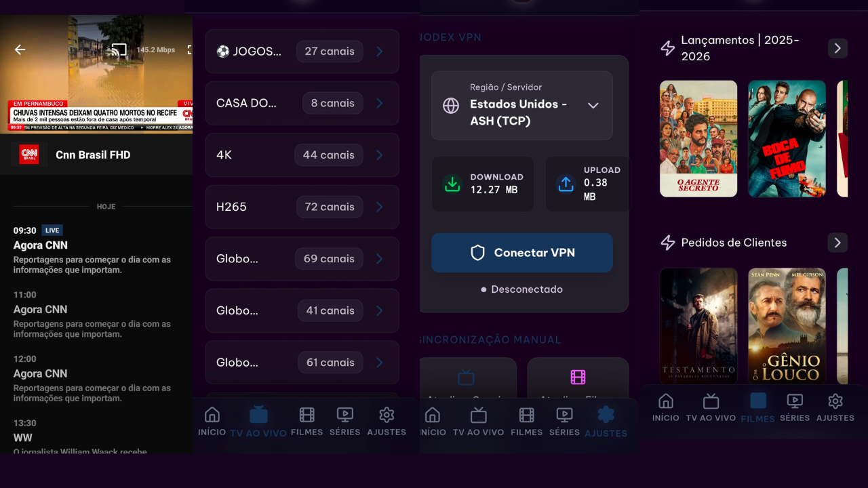Open SÉRIES tab in the VPN screen

(564, 421)
